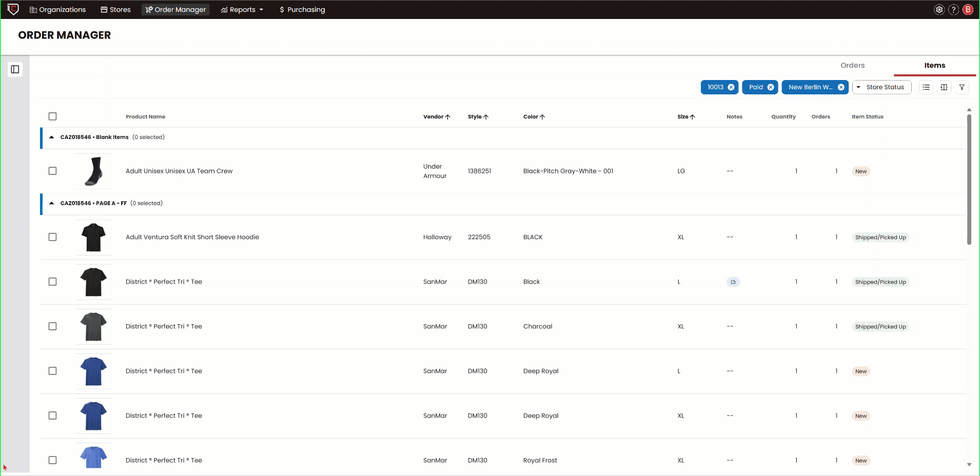
Task: Click the column layout icon
Action: point(944,87)
